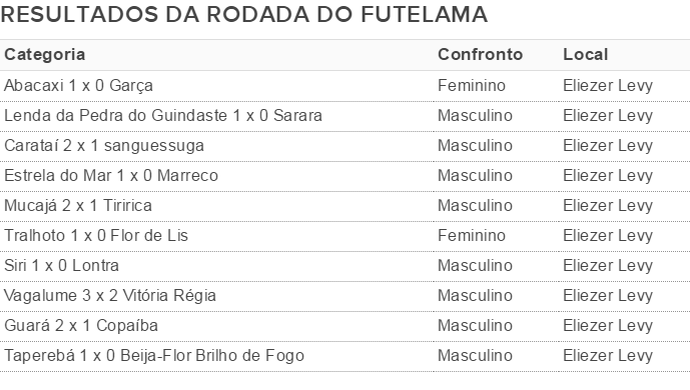
Task: Click Eliezer Levy in the Guará row
Action: (608, 326)
